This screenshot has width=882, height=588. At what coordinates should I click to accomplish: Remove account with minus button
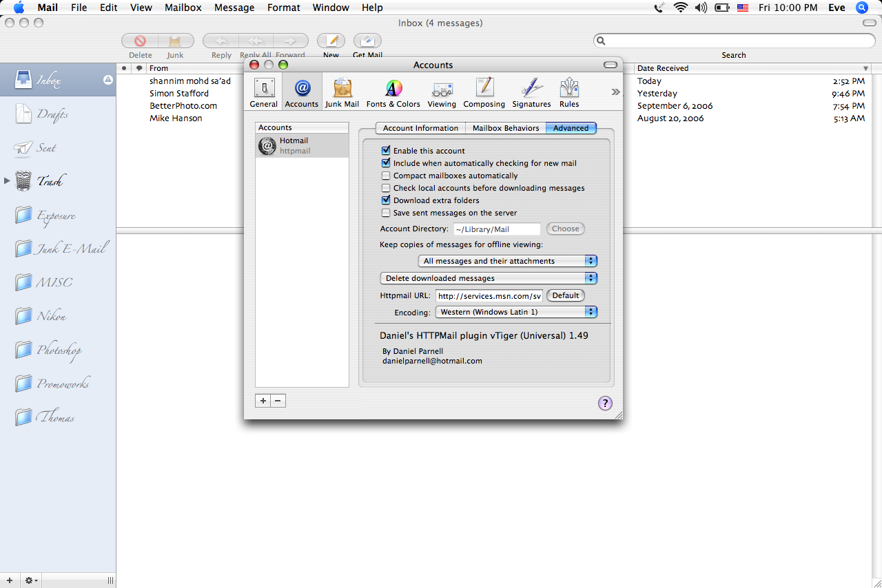[x=278, y=401]
